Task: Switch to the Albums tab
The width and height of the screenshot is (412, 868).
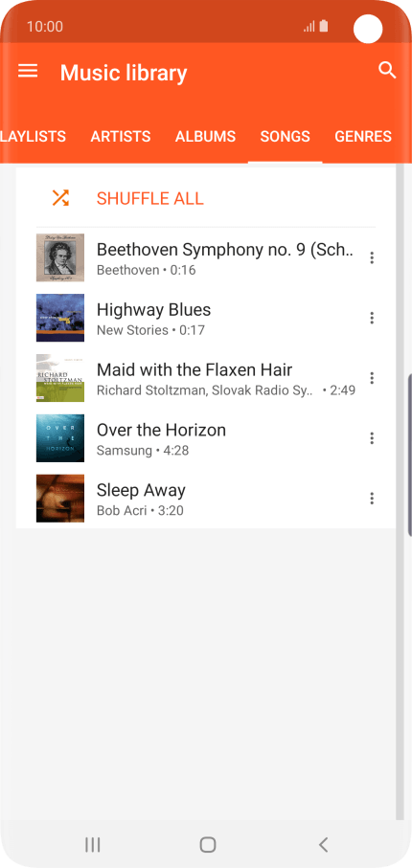Action: click(206, 136)
